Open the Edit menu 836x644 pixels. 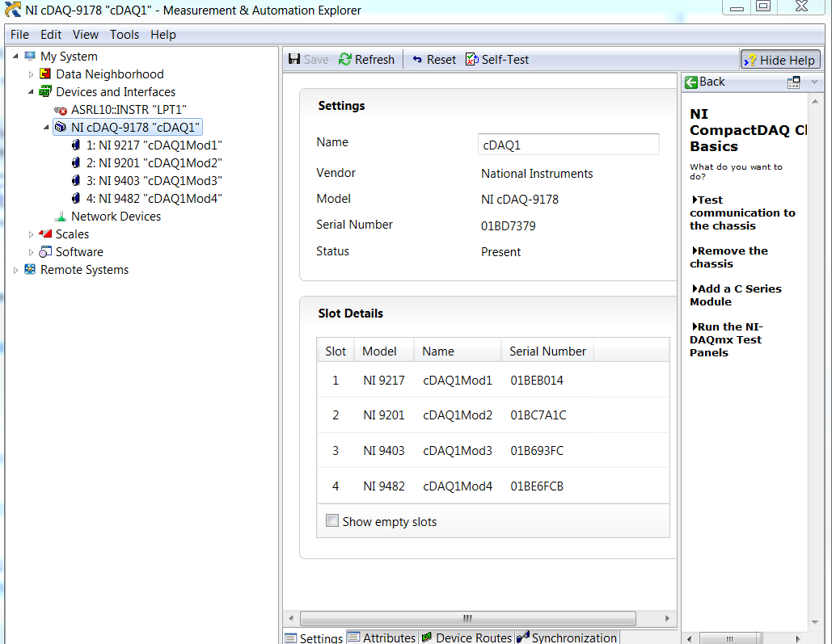tap(51, 35)
